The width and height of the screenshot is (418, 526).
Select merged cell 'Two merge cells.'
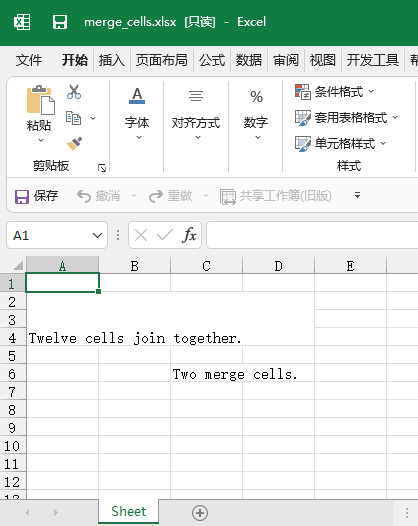(x=243, y=374)
